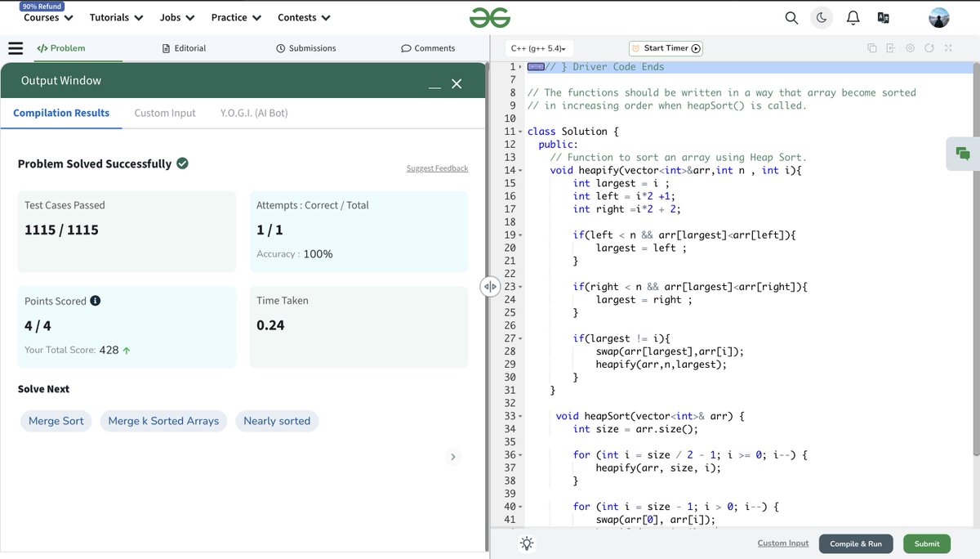Open the notifications bell

click(x=853, y=17)
